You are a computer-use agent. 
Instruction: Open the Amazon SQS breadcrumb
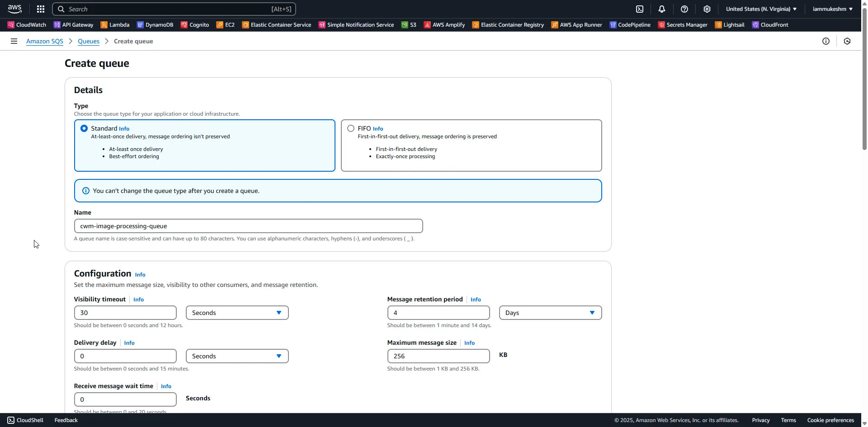[44, 41]
